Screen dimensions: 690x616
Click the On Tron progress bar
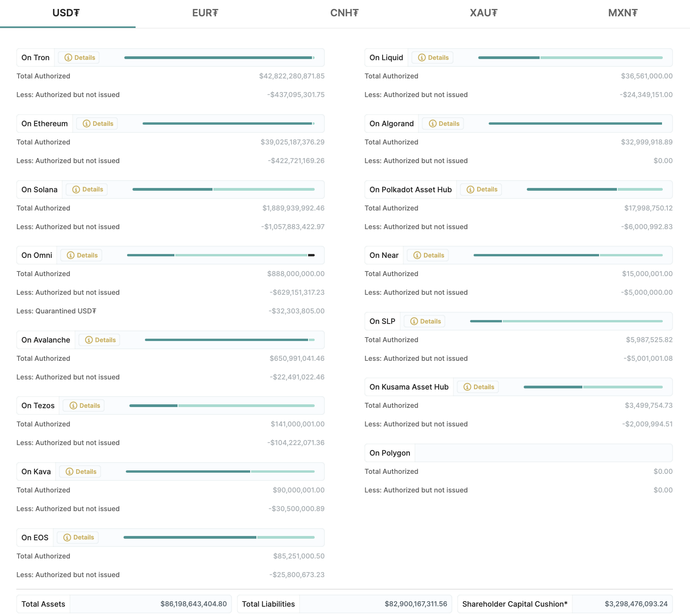point(220,57)
